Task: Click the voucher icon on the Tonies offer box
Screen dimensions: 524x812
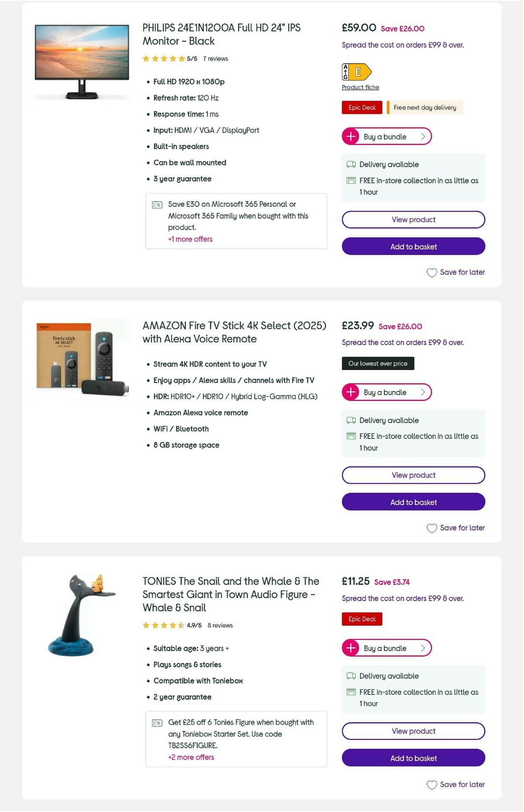Action: pos(157,723)
